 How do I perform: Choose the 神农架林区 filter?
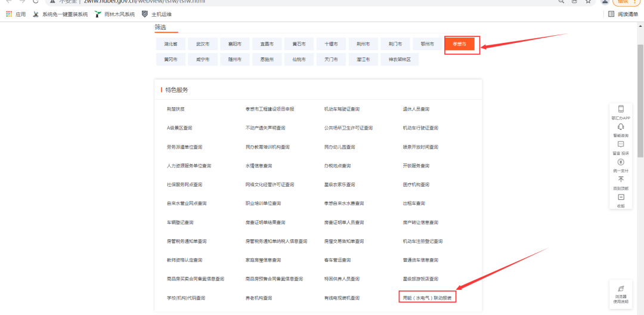pyautogui.click(x=400, y=60)
